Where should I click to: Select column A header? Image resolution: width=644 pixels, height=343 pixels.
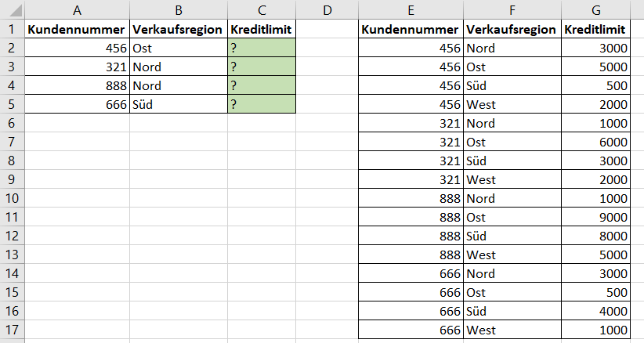(78, 9)
